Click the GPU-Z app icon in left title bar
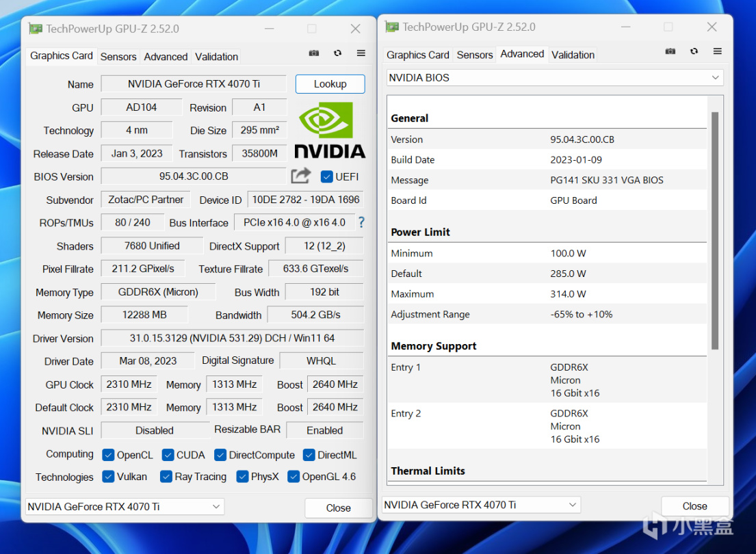This screenshot has height=554, width=756. (35, 29)
